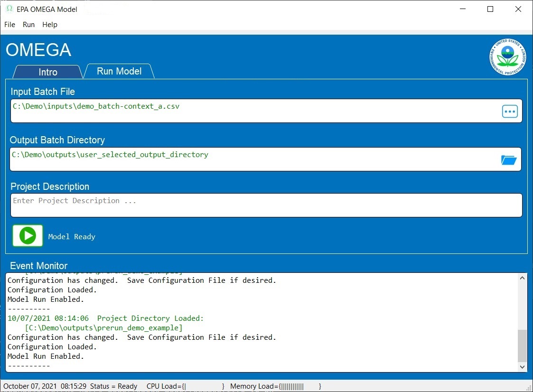Open output directory folder icon
The width and height of the screenshot is (533, 392).
(508, 160)
